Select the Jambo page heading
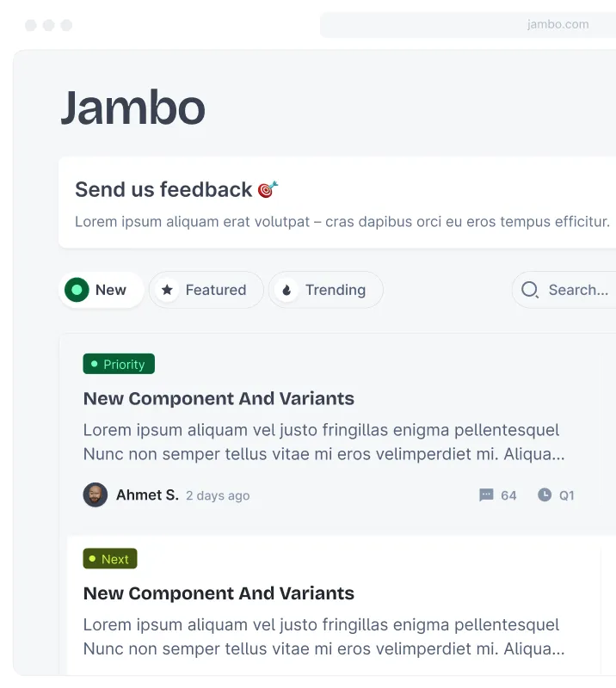This screenshot has width=616, height=688. tap(132, 107)
